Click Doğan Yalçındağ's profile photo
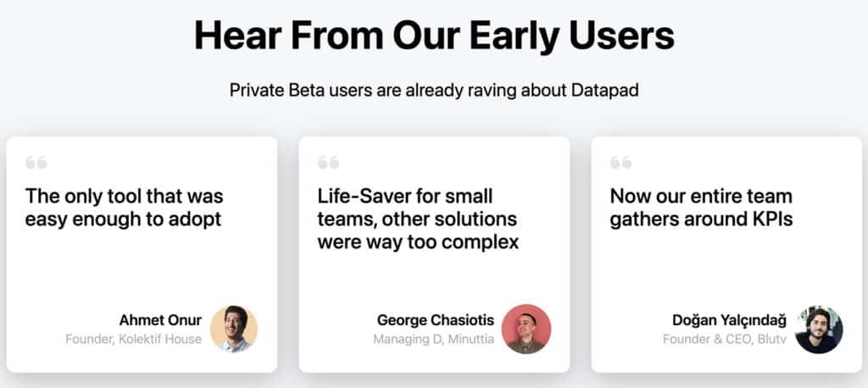Image resolution: width=868 pixels, height=388 pixels. click(x=819, y=330)
